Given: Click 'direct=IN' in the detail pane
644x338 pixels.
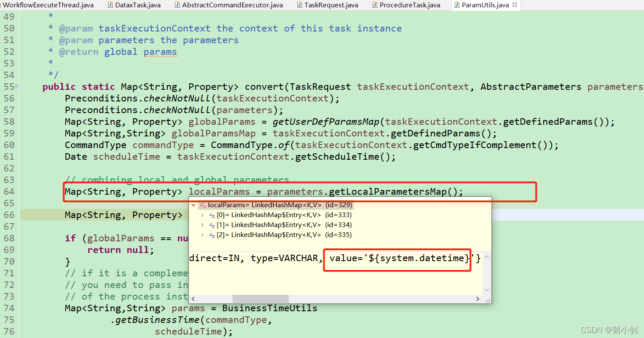Looking at the screenshot, I should [x=214, y=258].
